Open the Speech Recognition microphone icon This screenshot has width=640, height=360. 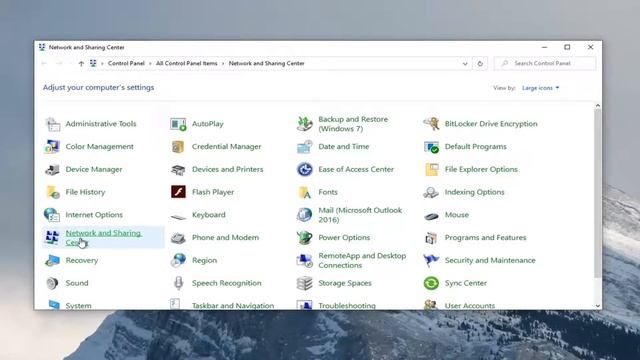[178, 283]
